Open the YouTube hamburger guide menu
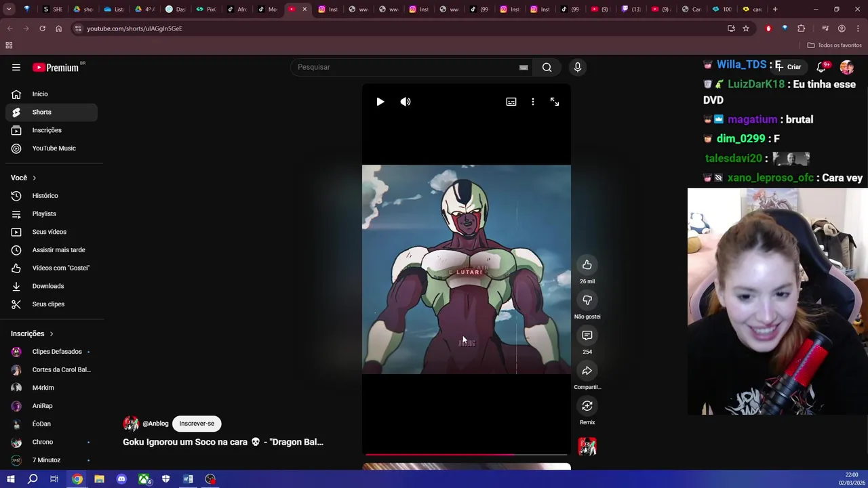The height and width of the screenshot is (488, 868). tap(16, 67)
